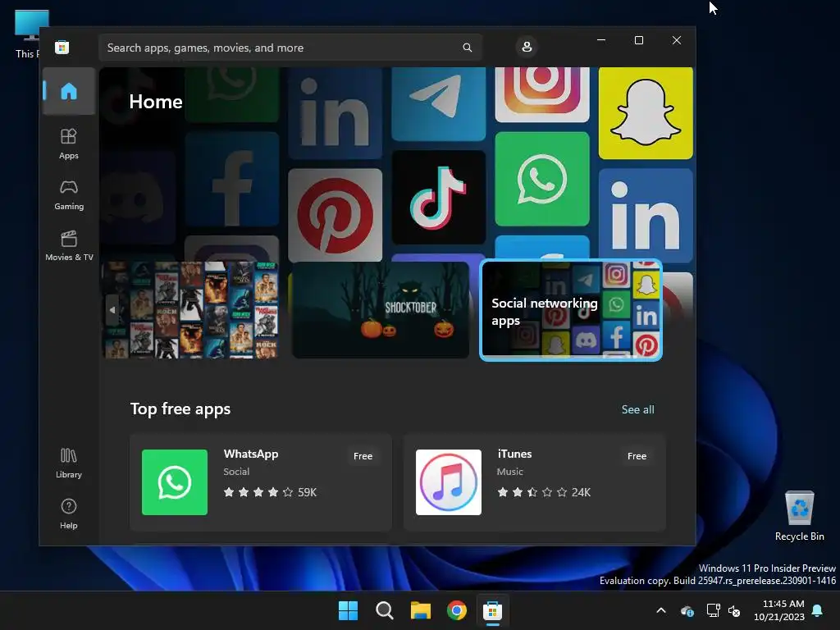Screen dimensions: 840x630
Task: Open taskbar Search
Action: pyautogui.click(x=384, y=610)
